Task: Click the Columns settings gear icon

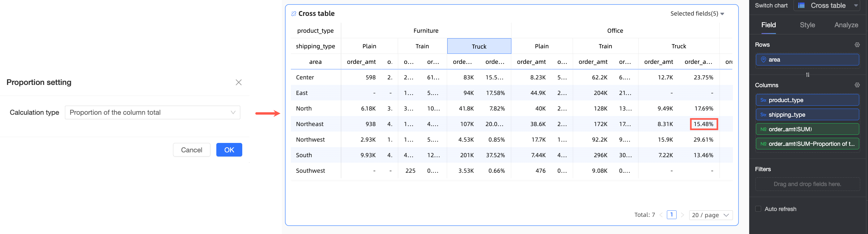Action: 857,85
